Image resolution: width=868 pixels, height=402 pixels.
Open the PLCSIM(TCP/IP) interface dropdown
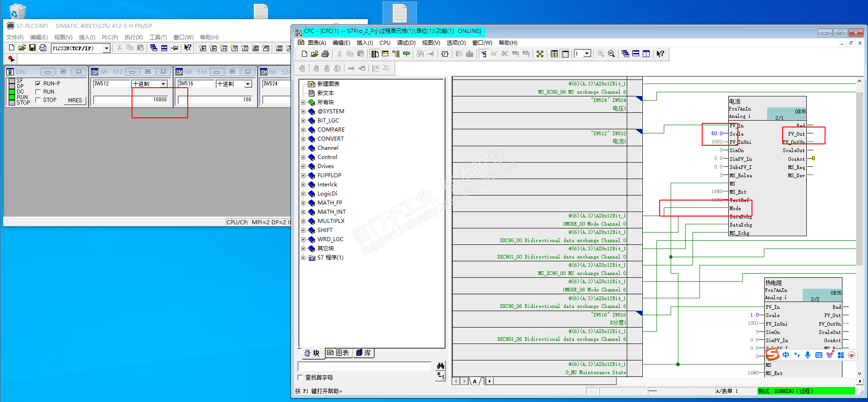106,48
